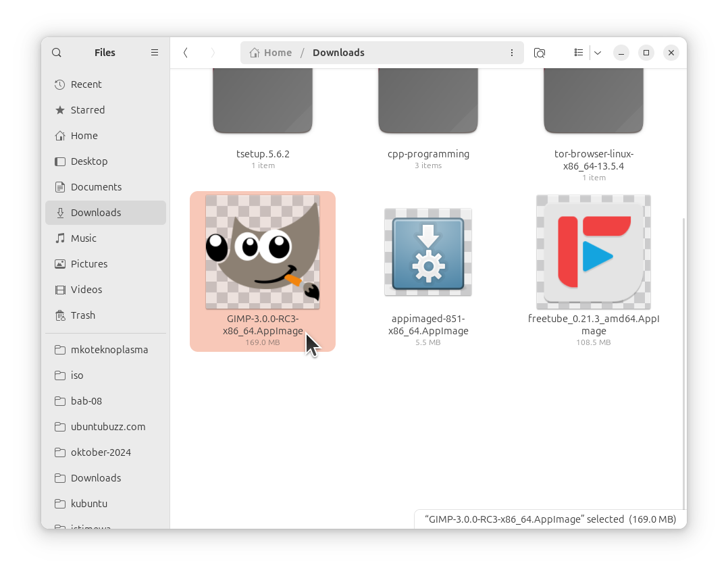Open Music in sidebar
This screenshot has width=728, height=574.
point(105,238)
